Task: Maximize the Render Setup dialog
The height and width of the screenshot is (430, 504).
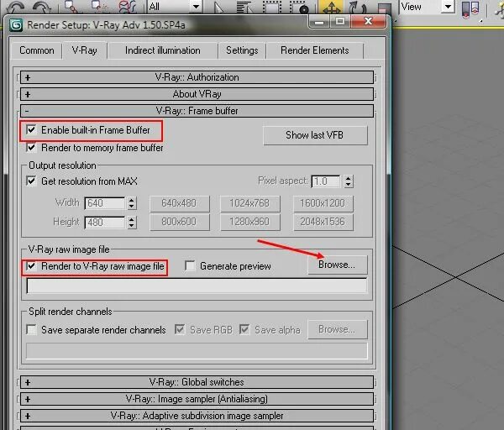Action: point(340,22)
